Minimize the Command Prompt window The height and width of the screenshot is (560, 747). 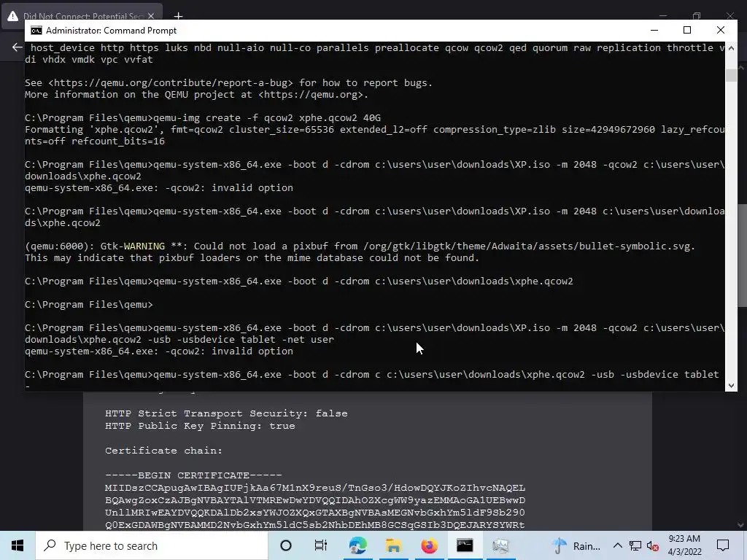pyautogui.click(x=654, y=31)
